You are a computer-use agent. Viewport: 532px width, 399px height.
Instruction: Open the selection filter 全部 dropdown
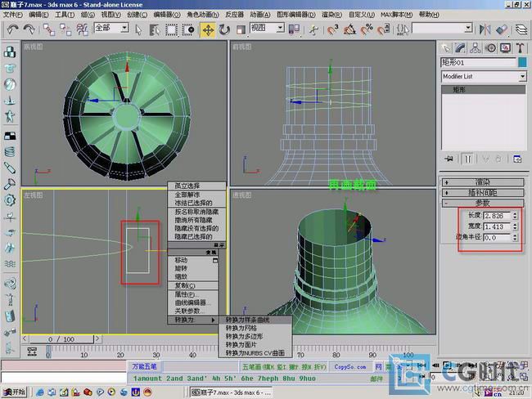pos(125,28)
